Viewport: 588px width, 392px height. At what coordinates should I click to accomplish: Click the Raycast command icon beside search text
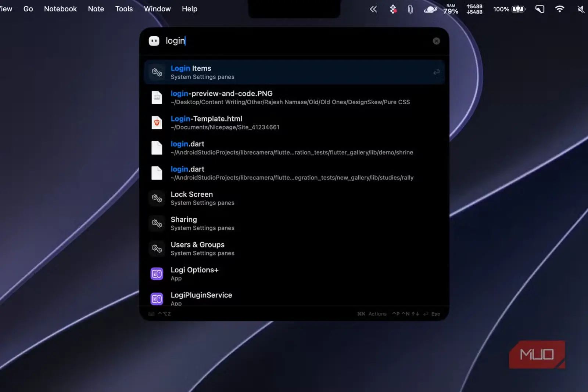154,41
